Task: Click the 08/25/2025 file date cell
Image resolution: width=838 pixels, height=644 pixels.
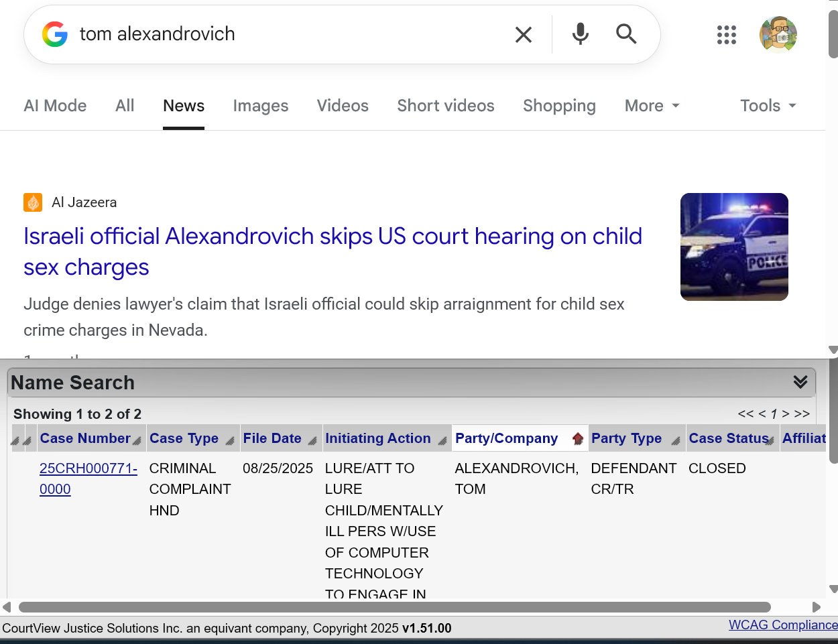Action: tap(278, 468)
